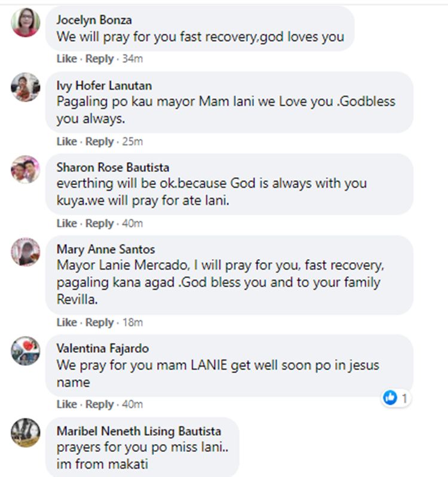Like Mary Anne Santos's comment
This screenshot has width=448, height=477.
(66, 322)
